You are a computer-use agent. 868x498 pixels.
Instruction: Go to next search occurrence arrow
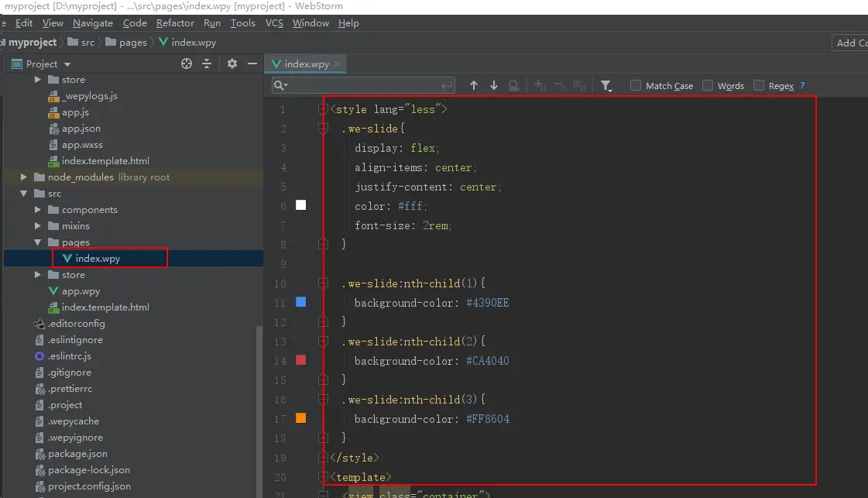click(494, 85)
